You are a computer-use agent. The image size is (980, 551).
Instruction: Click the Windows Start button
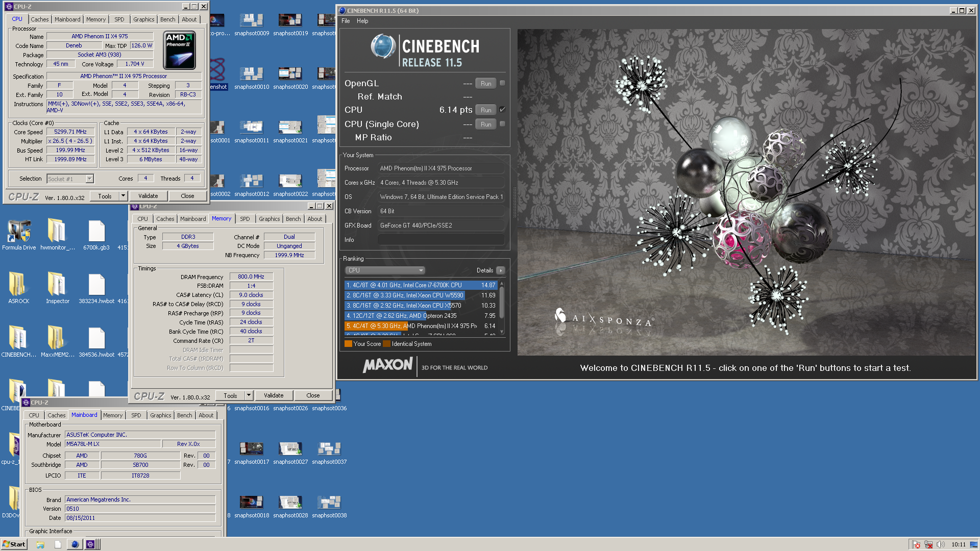(x=14, y=544)
